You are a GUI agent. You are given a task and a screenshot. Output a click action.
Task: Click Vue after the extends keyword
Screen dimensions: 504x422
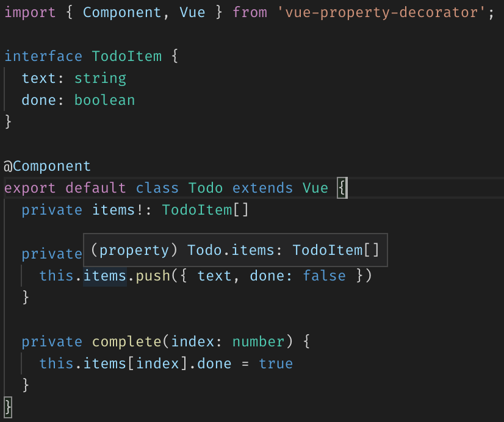click(x=315, y=188)
